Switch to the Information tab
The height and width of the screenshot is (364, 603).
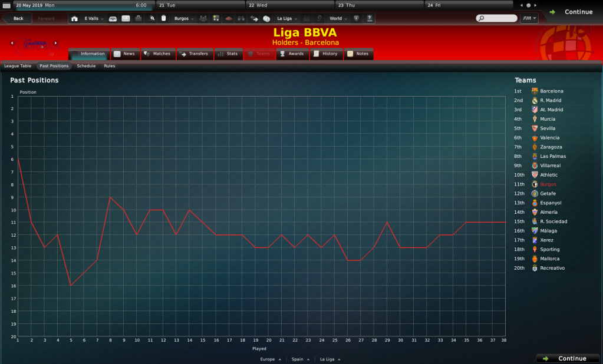[89, 54]
